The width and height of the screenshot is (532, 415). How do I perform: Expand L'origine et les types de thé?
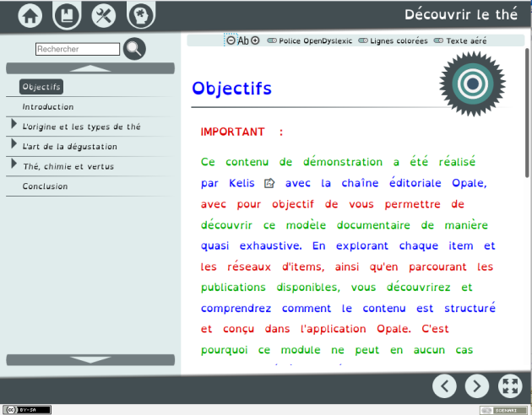tap(14, 126)
